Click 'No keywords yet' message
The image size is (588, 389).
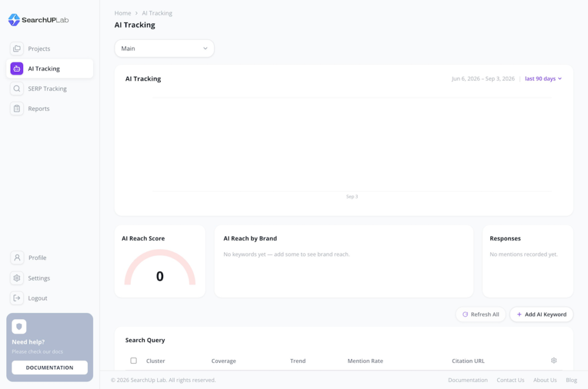[287, 254]
